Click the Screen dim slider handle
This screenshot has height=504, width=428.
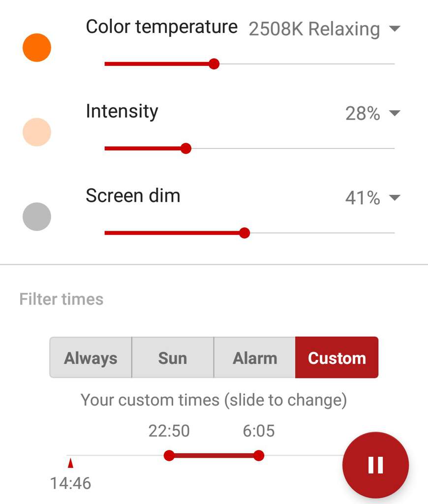[x=245, y=233]
